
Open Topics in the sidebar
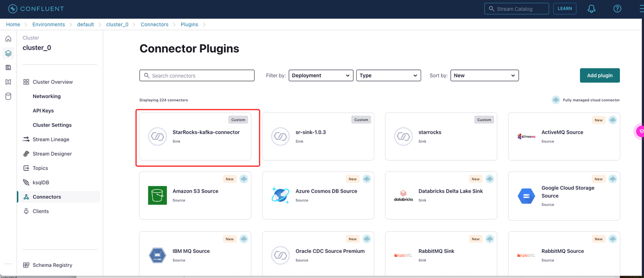click(x=40, y=168)
